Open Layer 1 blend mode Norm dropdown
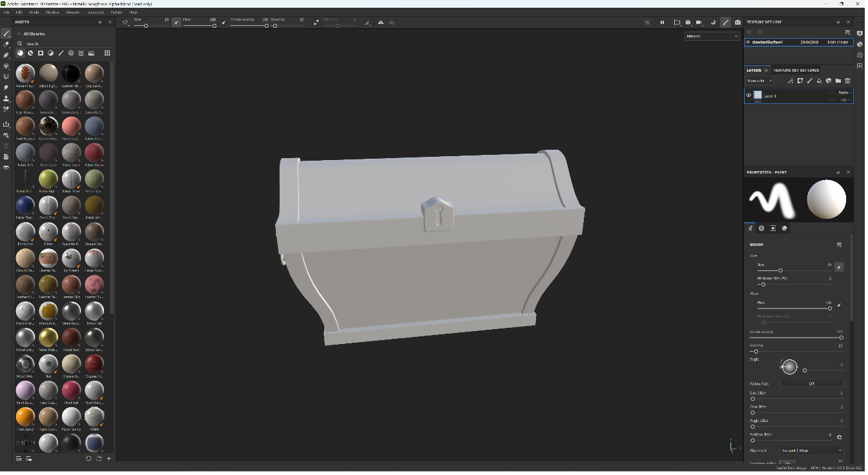868x475 pixels. (844, 93)
